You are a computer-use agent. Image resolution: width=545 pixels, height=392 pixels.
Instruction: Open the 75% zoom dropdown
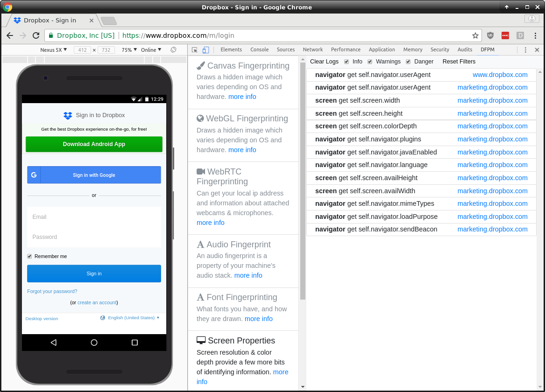pos(129,50)
